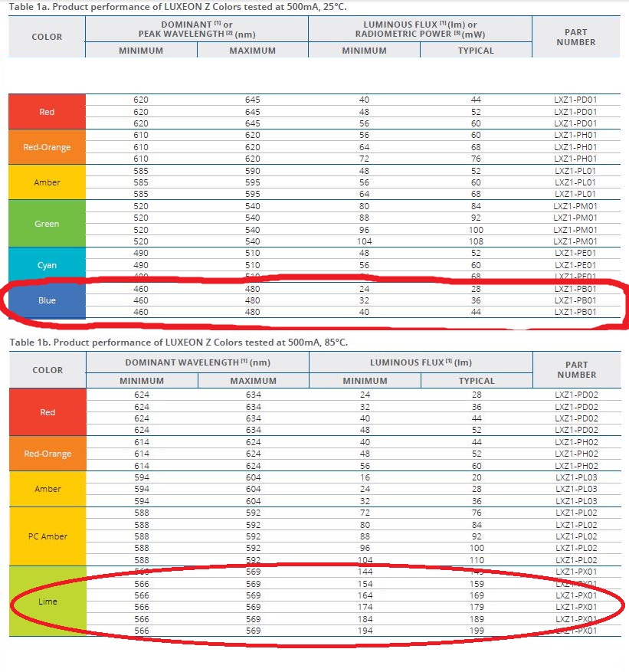The width and height of the screenshot is (629, 672).
Task: Click the Cyan color cell
Action: coord(47,265)
